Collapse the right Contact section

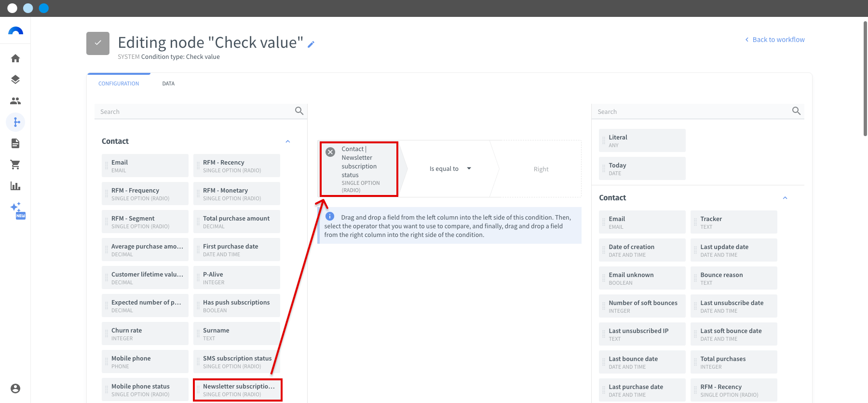(785, 198)
